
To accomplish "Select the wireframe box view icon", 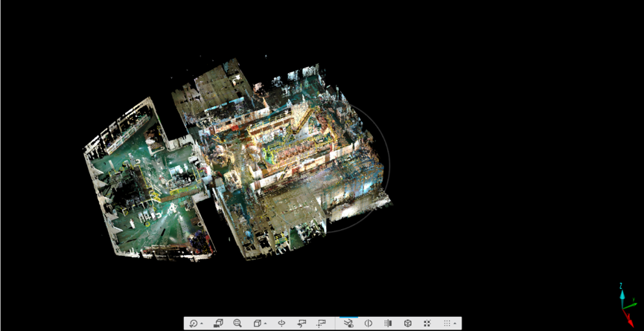I will pos(257,324).
